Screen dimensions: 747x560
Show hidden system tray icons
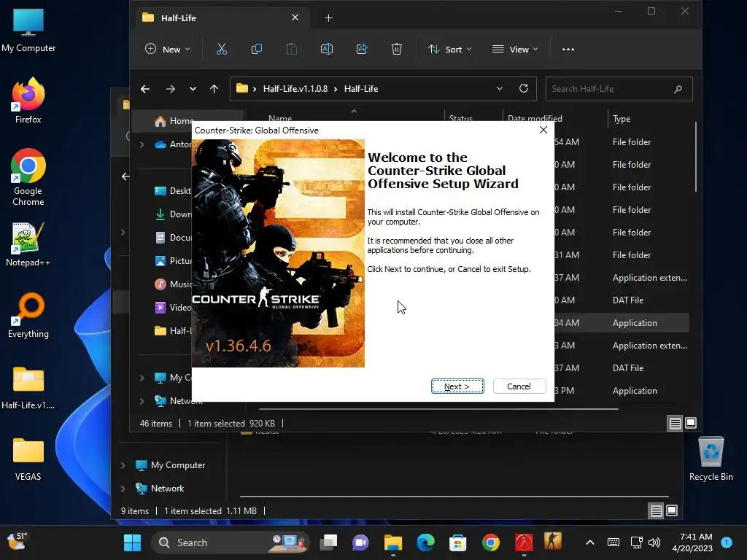pos(589,542)
